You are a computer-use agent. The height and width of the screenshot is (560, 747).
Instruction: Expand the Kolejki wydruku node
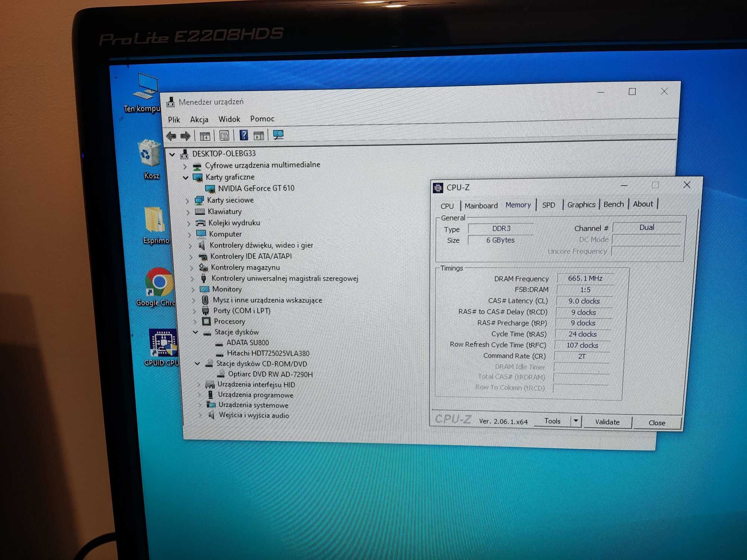click(189, 224)
